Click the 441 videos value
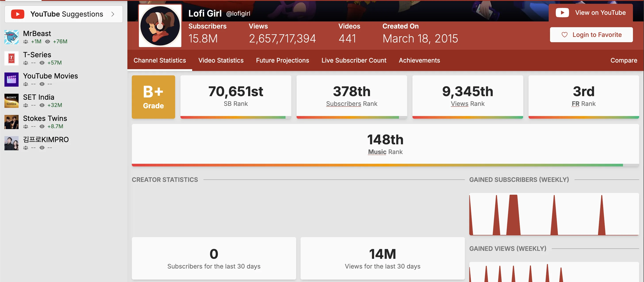This screenshot has width=644, height=282. pyautogui.click(x=347, y=38)
